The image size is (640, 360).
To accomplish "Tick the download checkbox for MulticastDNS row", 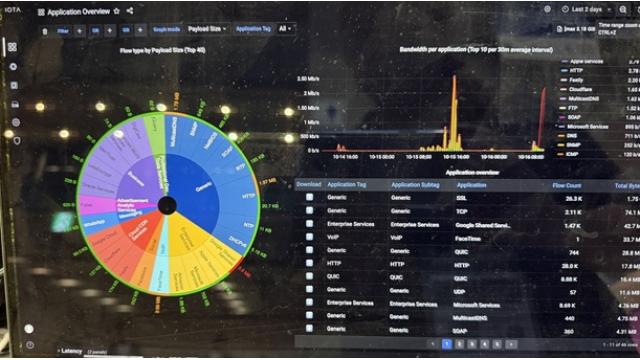I will [309, 315].
